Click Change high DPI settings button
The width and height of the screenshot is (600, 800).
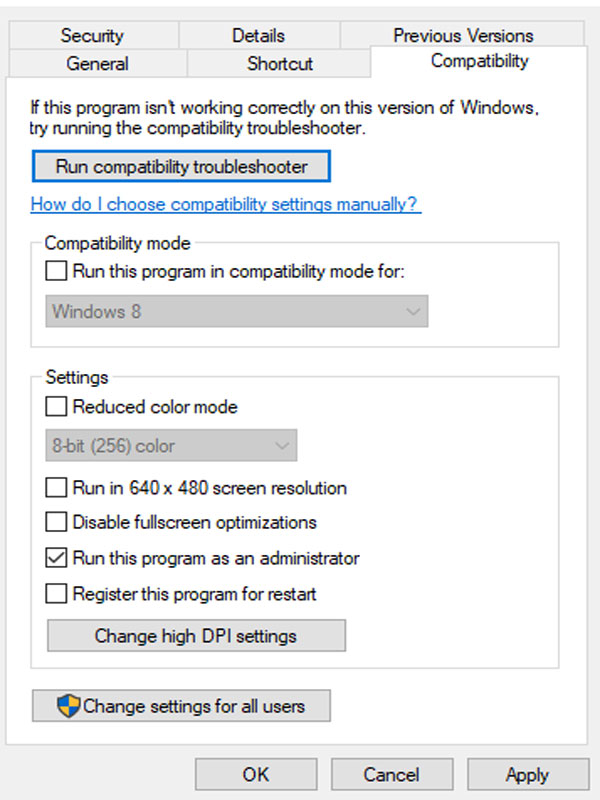click(196, 636)
